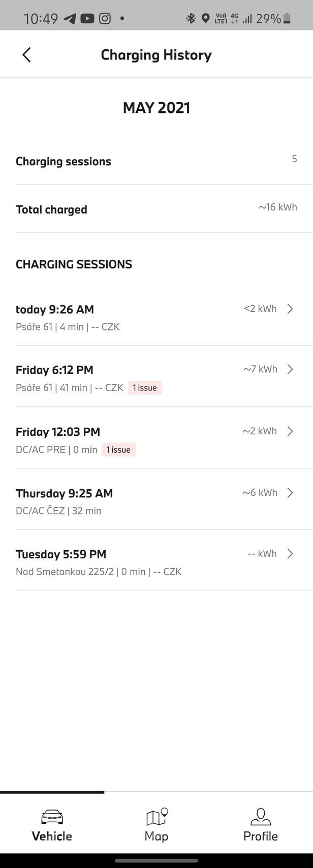The image size is (313, 868).
Task: Expand Thursday 9:25 AM session chevron
Action: pos(290,493)
